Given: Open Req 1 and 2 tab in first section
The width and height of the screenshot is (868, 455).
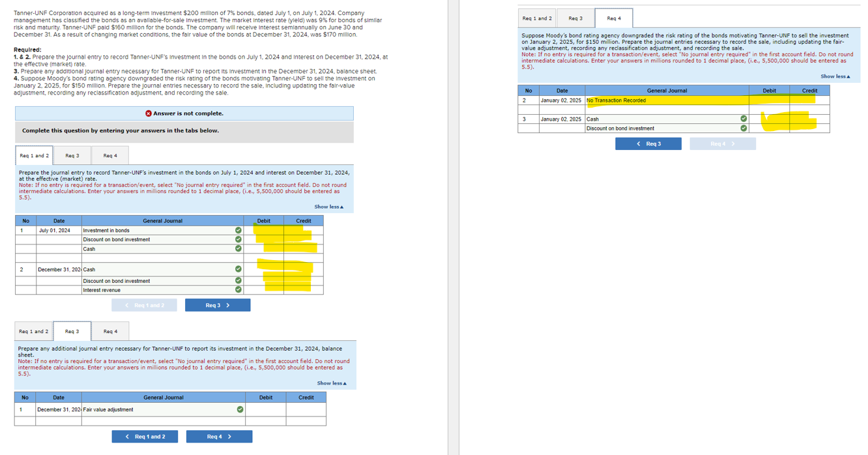Looking at the screenshot, I should point(34,156).
